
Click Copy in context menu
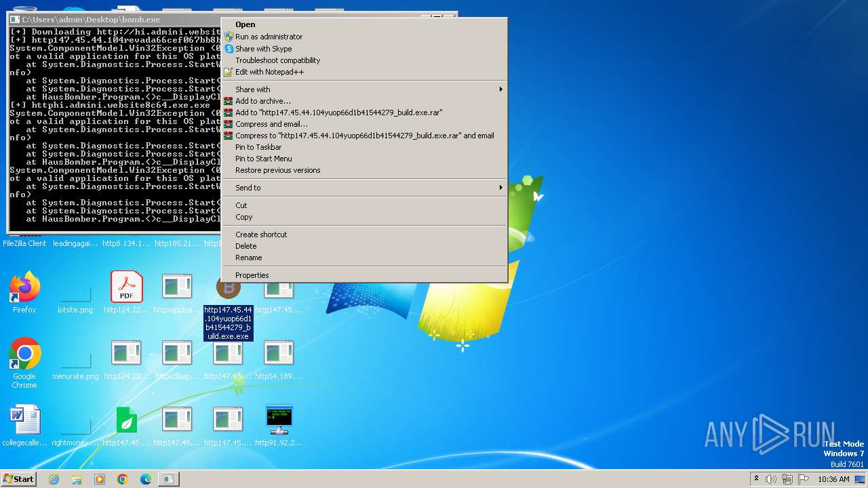click(364, 217)
